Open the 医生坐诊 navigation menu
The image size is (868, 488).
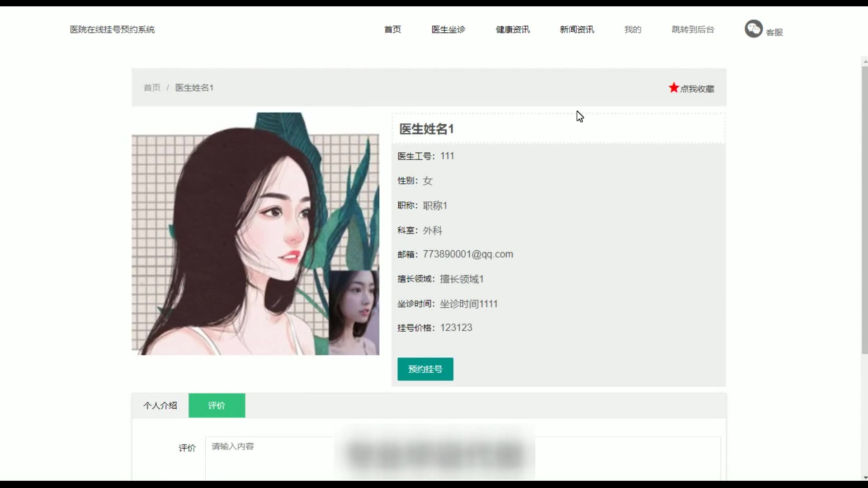(x=448, y=29)
